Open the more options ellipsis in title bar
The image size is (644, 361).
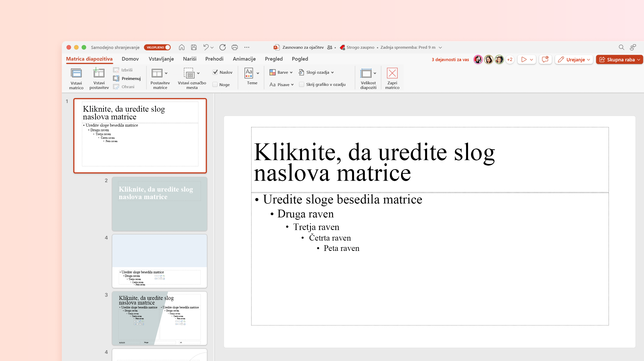[247, 47]
